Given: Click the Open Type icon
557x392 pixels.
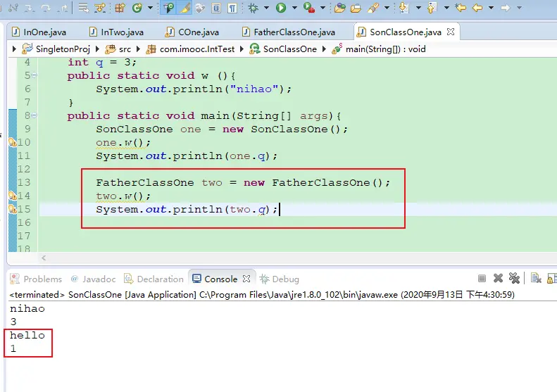Looking at the screenshot, I should coord(340,8).
